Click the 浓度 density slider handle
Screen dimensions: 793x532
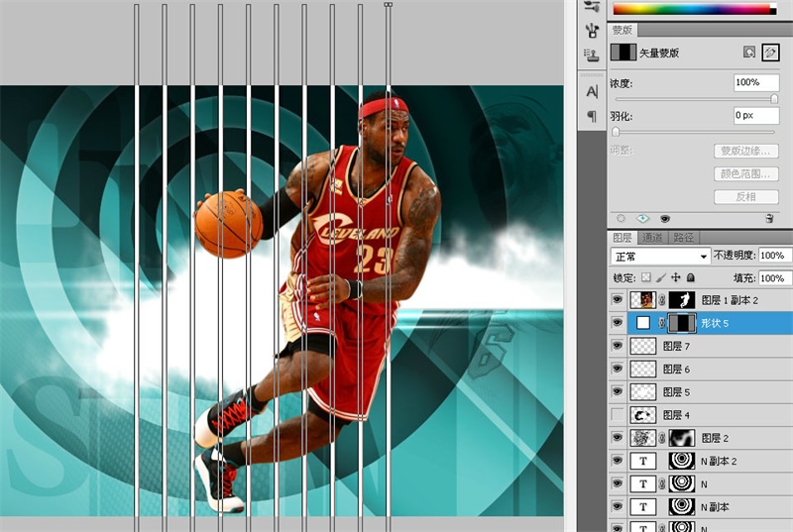pos(774,99)
